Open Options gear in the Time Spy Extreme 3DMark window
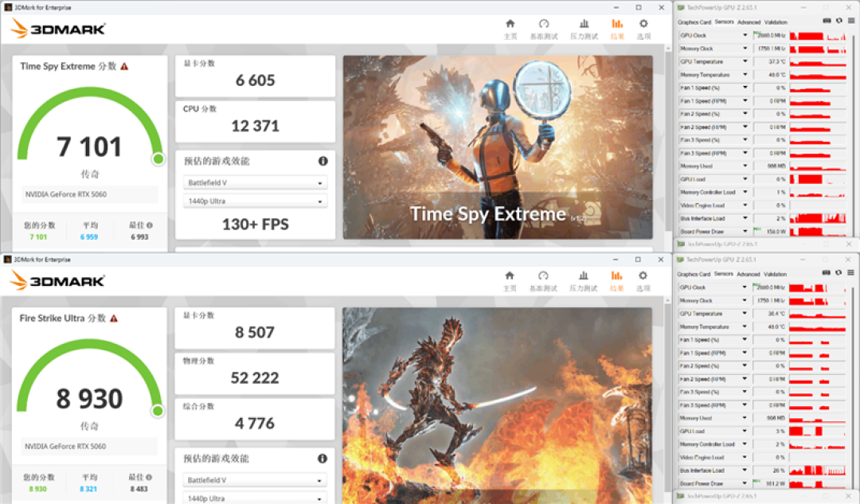 coord(643,29)
